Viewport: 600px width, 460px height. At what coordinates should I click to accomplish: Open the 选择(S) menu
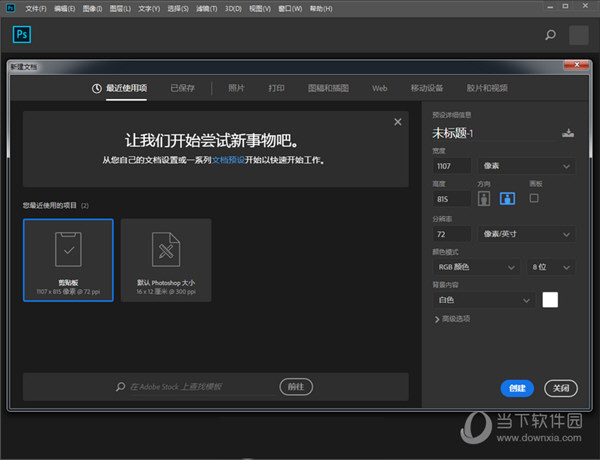[178, 8]
